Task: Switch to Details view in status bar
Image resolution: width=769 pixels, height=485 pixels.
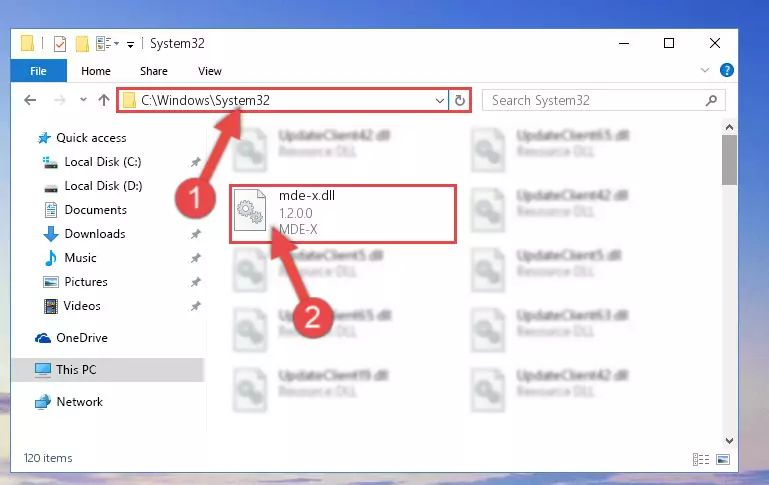Action: 701,459
